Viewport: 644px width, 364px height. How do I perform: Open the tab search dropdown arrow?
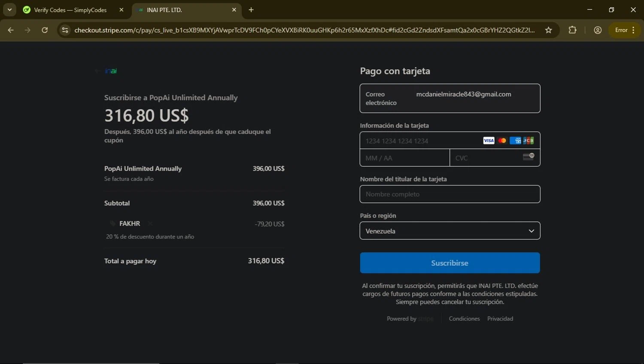[9, 9]
